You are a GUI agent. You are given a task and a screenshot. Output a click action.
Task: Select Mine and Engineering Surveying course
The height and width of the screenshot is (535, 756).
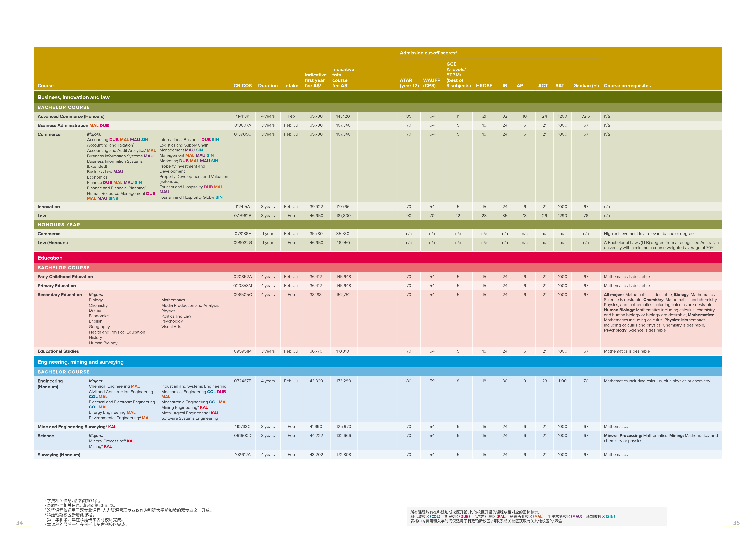[x=71, y=427]
